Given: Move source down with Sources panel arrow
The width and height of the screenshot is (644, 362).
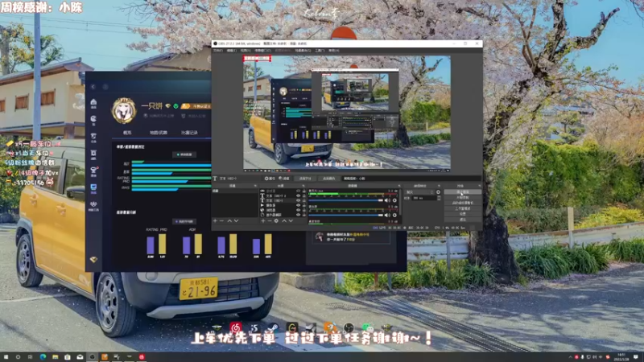Looking at the screenshot, I should [291, 220].
